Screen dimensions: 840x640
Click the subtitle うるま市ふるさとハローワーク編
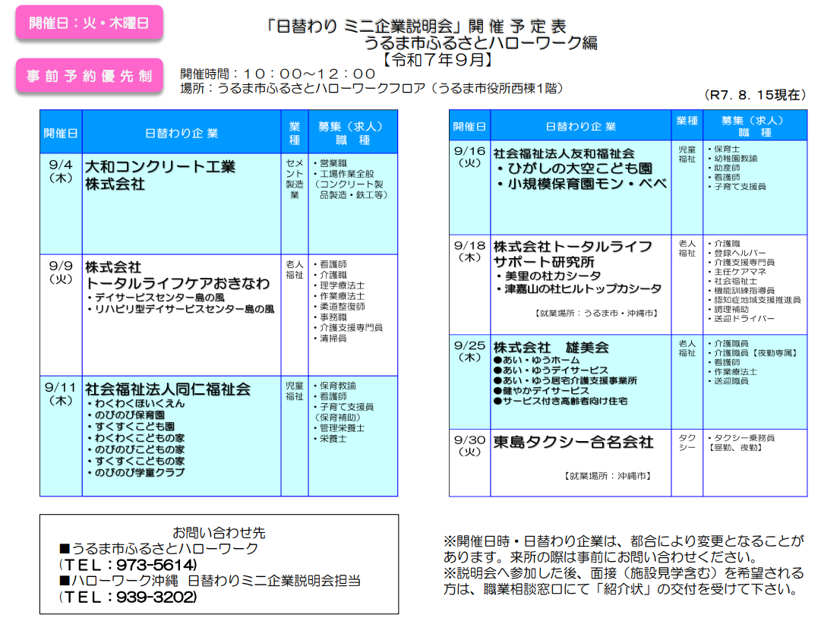481,43
